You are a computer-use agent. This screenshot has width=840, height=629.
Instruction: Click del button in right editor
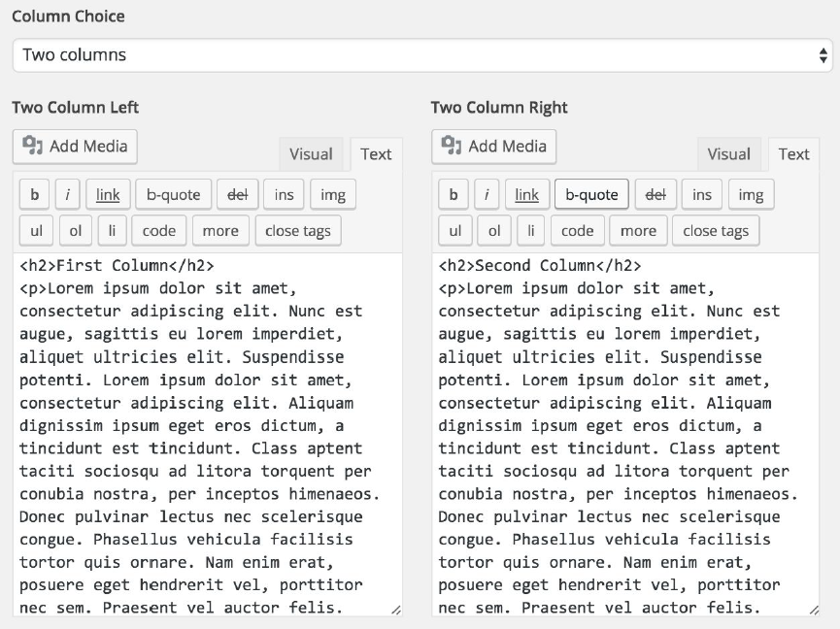[x=655, y=195]
